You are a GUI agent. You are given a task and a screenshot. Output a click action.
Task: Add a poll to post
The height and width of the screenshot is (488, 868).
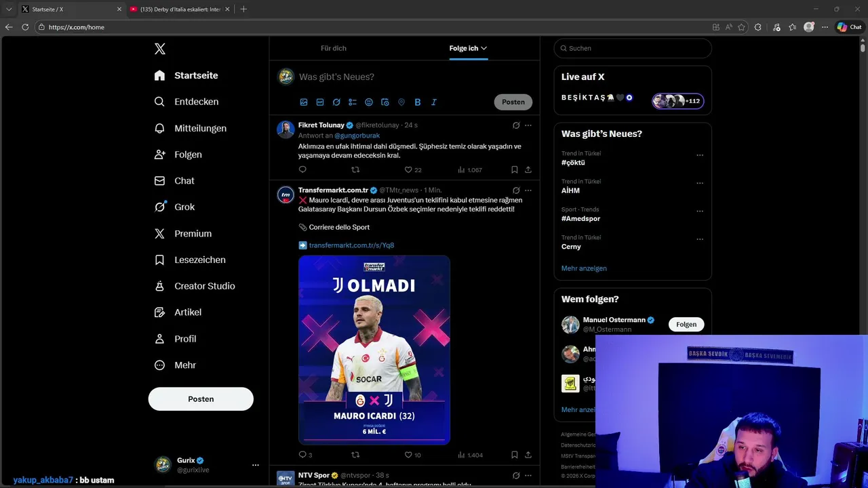coord(353,102)
